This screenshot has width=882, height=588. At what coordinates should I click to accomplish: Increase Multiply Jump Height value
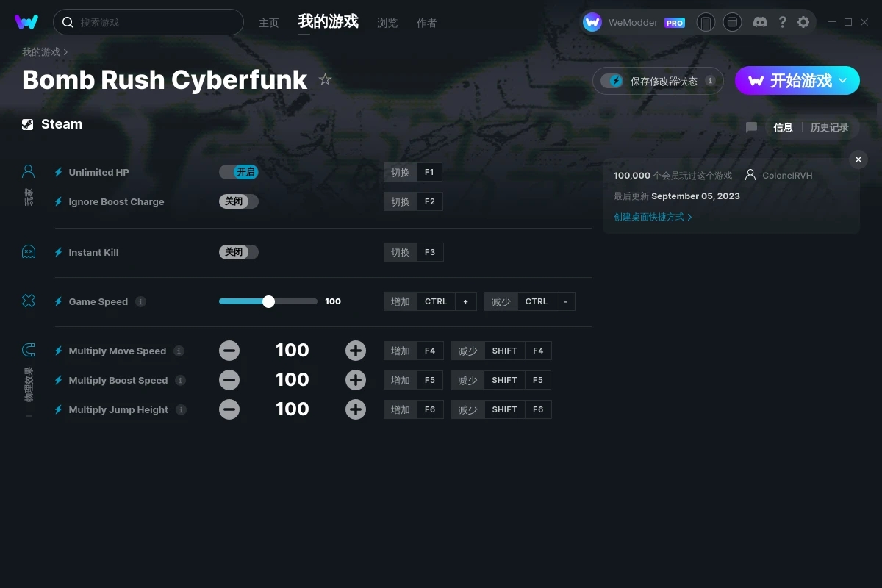[x=356, y=409]
